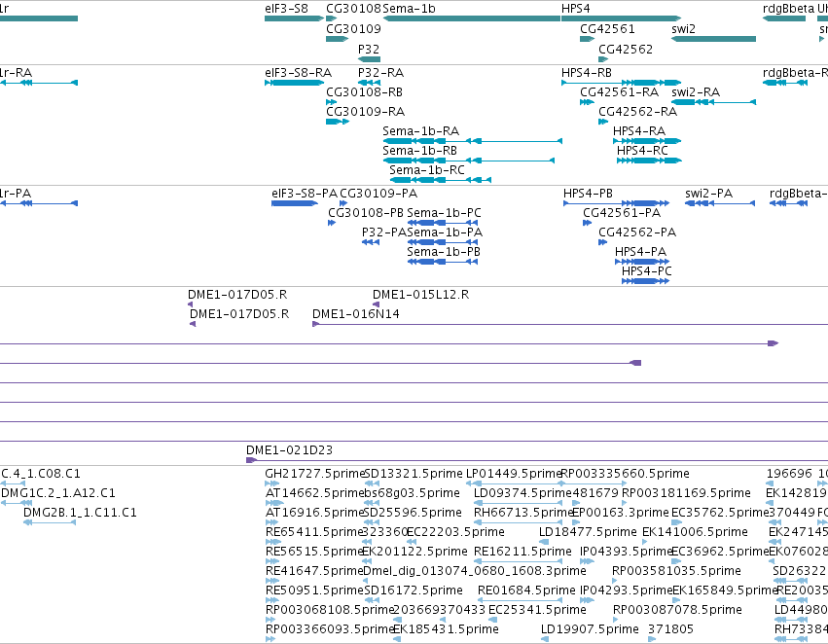
Task: Select the DME1-021D23 clone start marker
Action: 251,460
